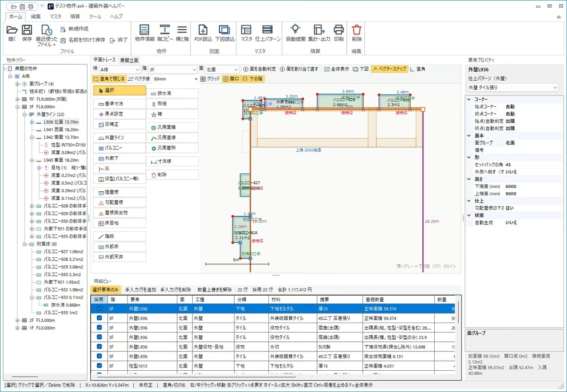
Task: Toggle the 開口 display button
Action: (x=232, y=79)
